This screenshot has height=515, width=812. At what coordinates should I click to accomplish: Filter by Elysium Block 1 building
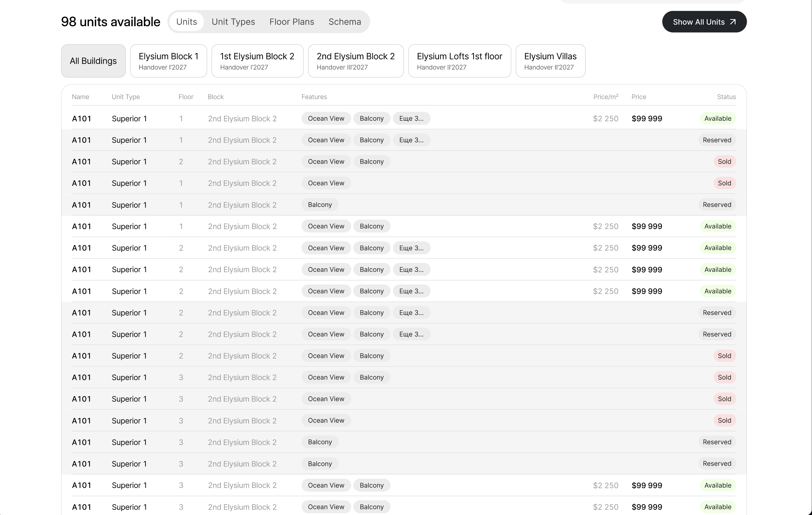coord(168,61)
